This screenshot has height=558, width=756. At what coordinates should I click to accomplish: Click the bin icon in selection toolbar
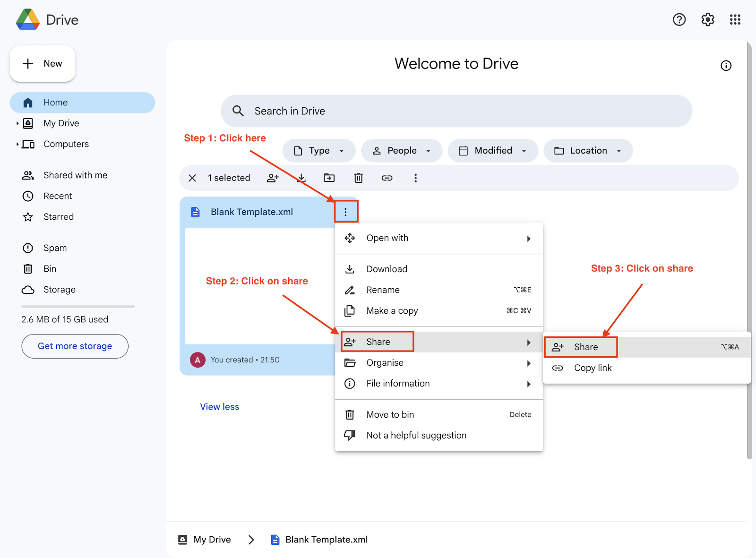point(359,178)
